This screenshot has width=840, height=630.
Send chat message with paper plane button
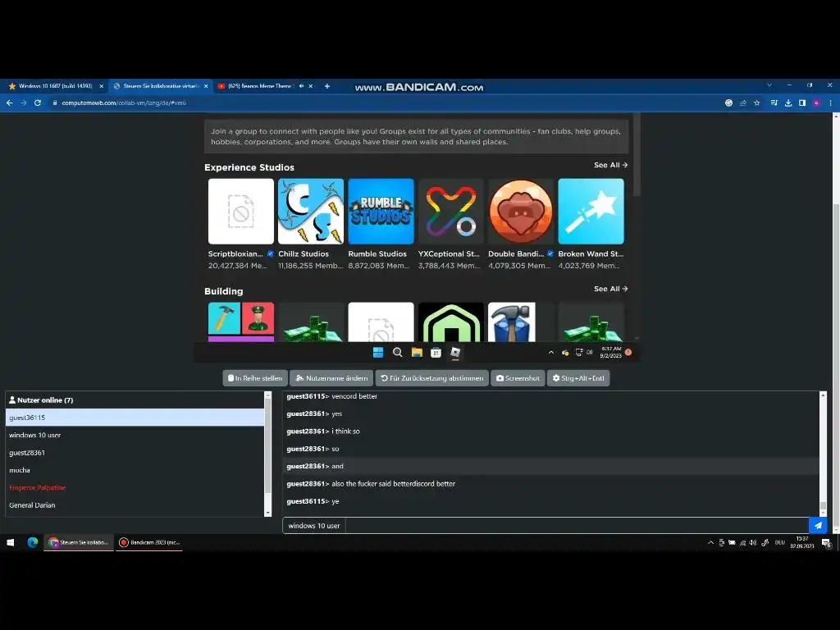pyautogui.click(x=818, y=526)
